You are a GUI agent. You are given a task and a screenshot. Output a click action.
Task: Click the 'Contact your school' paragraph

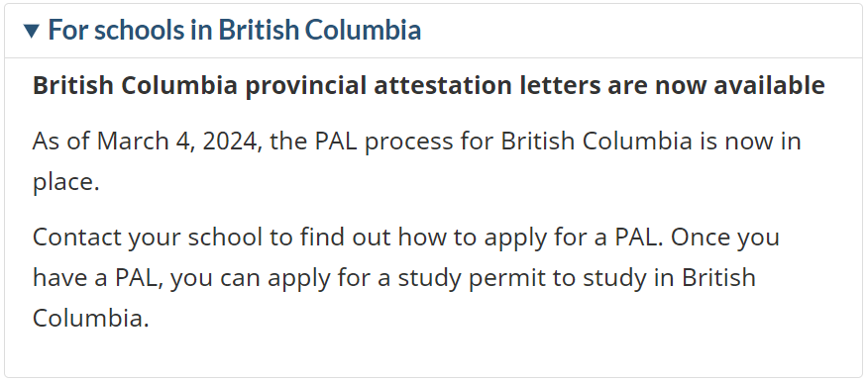(406, 277)
